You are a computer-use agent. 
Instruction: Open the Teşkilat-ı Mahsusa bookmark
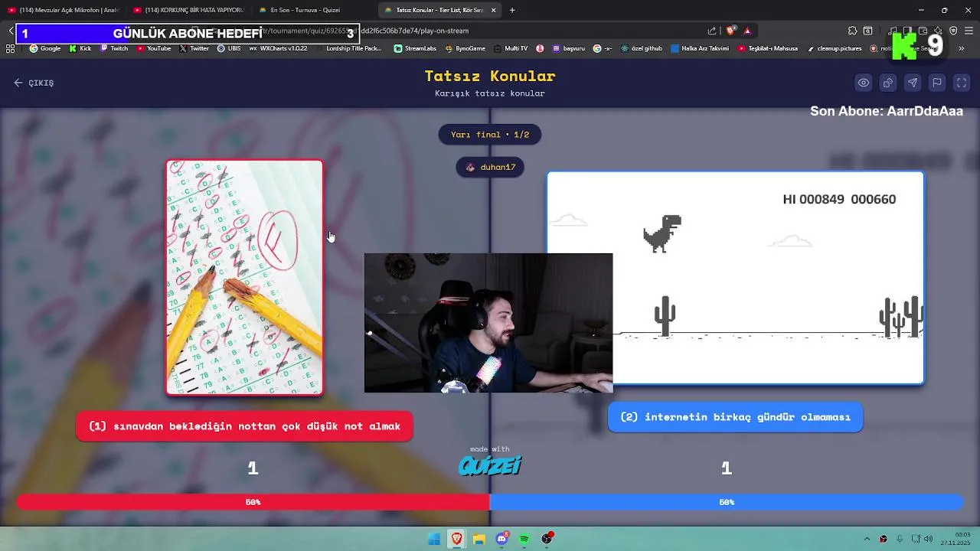[x=768, y=48]
